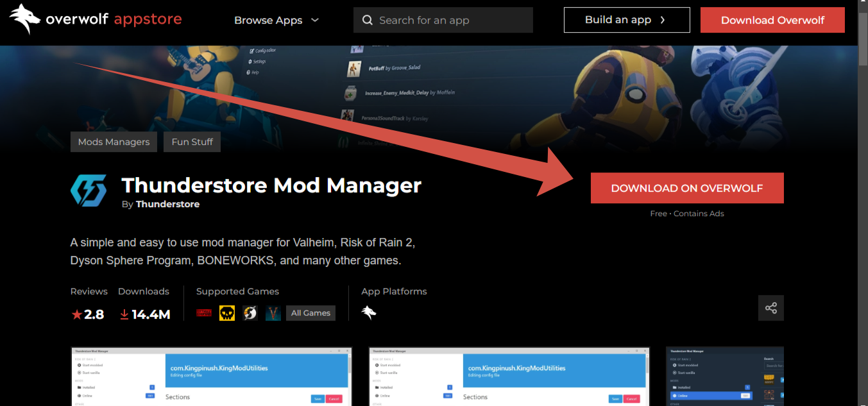
Task: Click the search magnifier icon
Action: pos(368,20)
